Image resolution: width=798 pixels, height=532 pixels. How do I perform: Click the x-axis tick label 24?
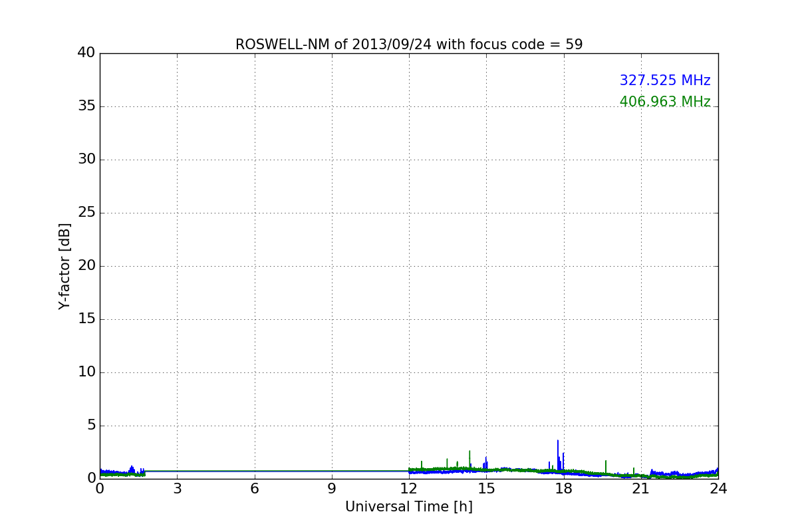coord(718,488)
